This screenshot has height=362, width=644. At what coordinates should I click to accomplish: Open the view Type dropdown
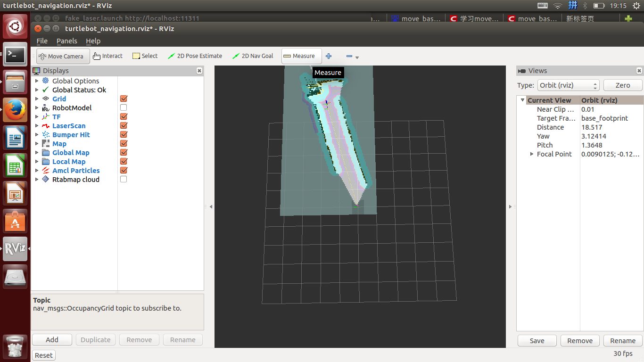point(568,85)
